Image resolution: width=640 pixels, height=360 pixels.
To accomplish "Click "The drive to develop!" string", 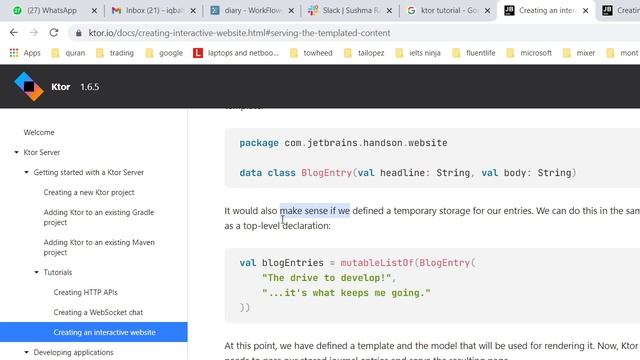I will point(327,278).
